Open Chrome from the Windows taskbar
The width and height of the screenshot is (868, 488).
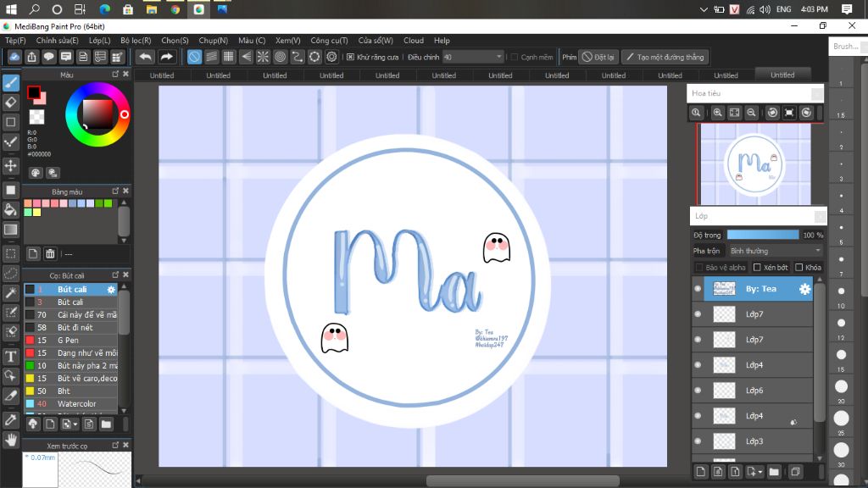[x=175, y=9]
